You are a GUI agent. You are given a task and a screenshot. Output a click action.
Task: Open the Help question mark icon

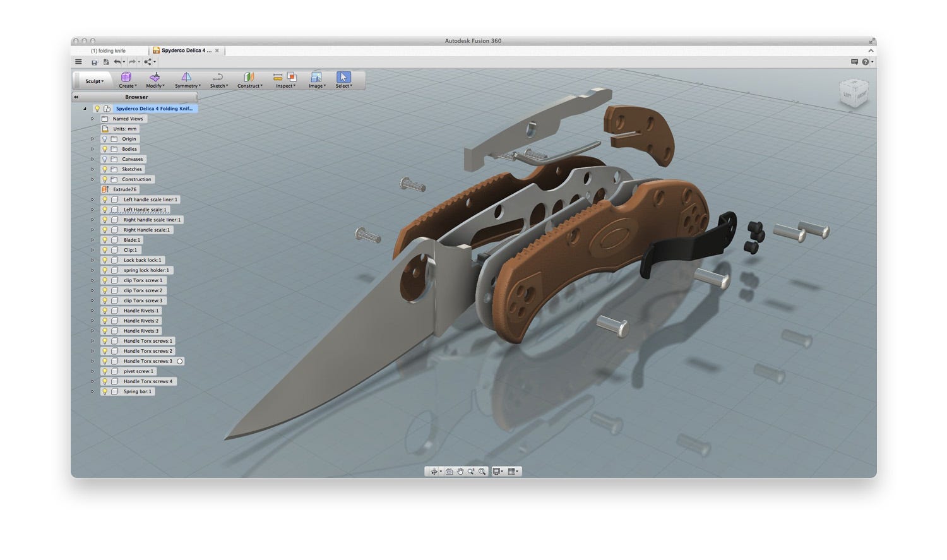click(866, 62)
